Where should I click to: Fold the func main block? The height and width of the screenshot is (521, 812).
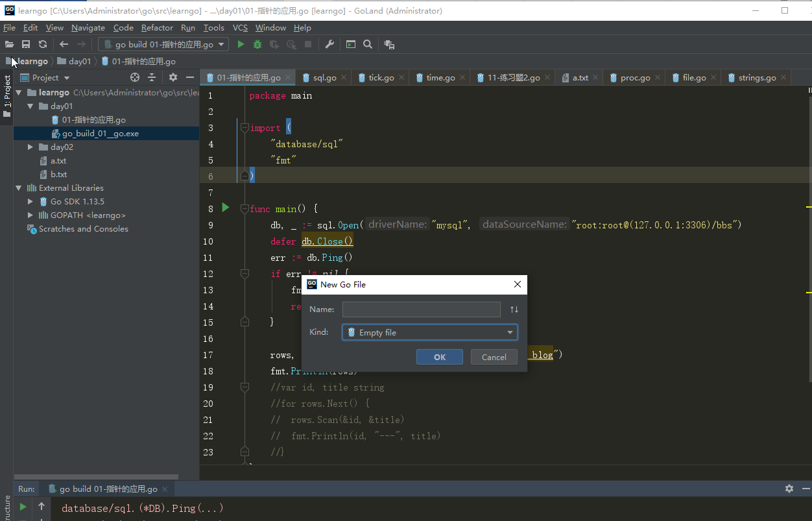click(245, 209)
